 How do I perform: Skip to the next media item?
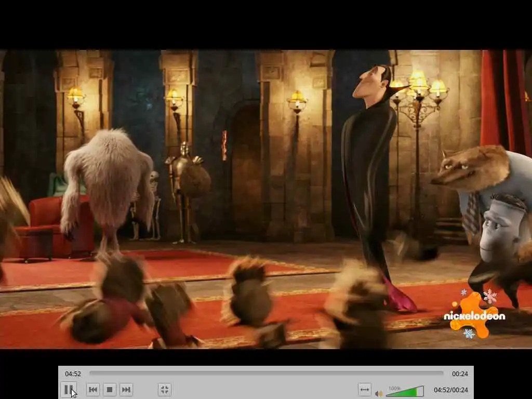[x=126, y=390]
